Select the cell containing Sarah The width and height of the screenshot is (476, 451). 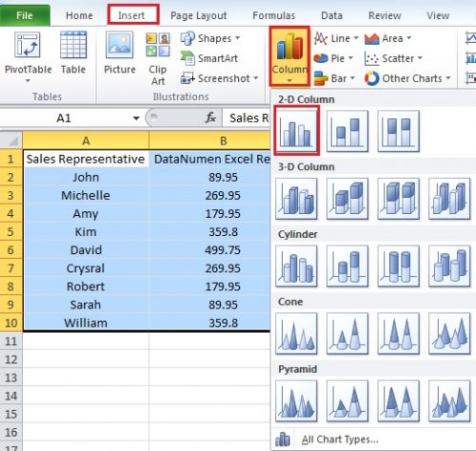[86, 304]
